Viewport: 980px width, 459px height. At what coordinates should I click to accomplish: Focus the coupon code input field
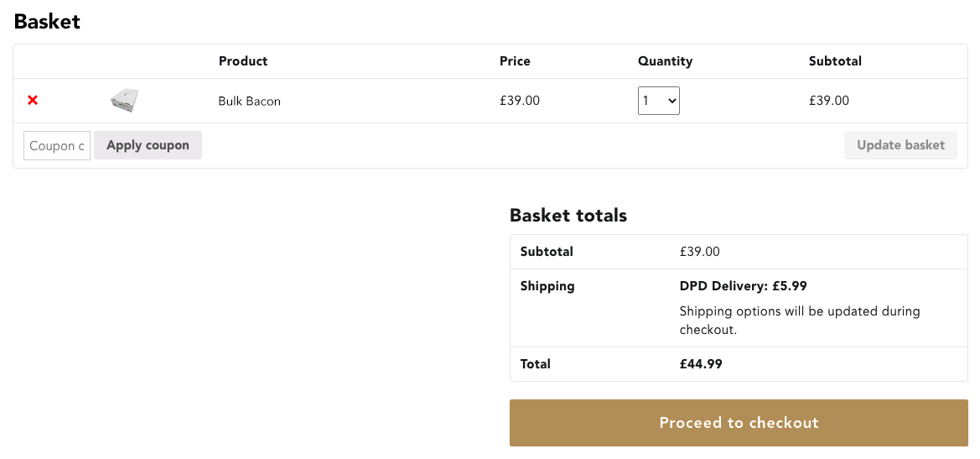57,146
